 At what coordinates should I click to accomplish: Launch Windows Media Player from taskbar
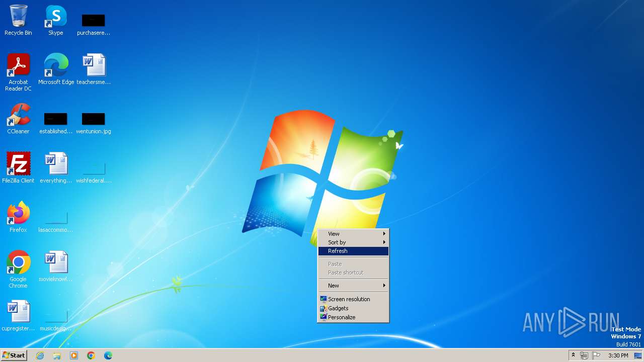[74, 355]
